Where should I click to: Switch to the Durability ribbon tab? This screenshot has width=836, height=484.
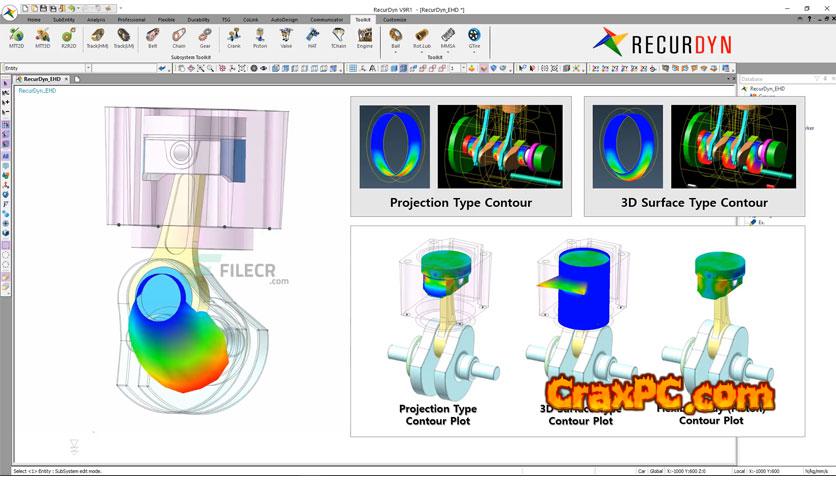(198, 19)
